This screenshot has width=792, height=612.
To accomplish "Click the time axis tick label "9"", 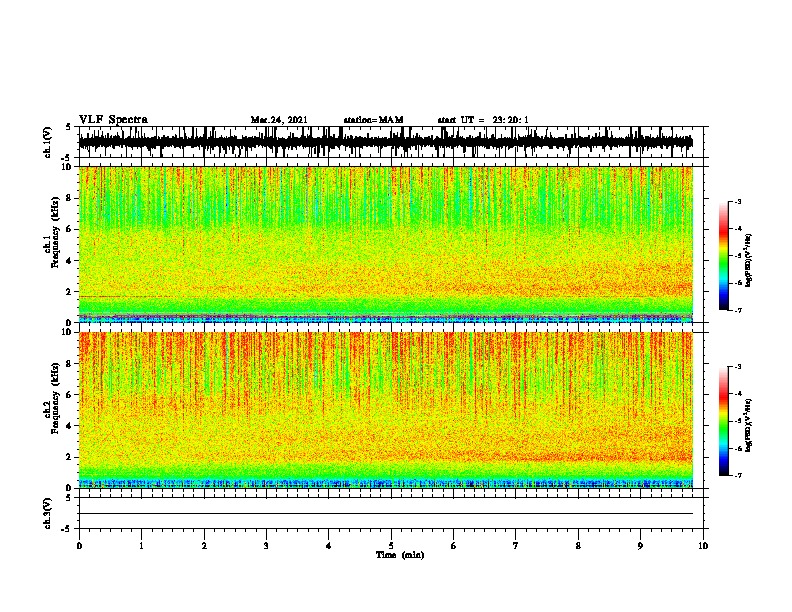I will [x=640, y=546].
